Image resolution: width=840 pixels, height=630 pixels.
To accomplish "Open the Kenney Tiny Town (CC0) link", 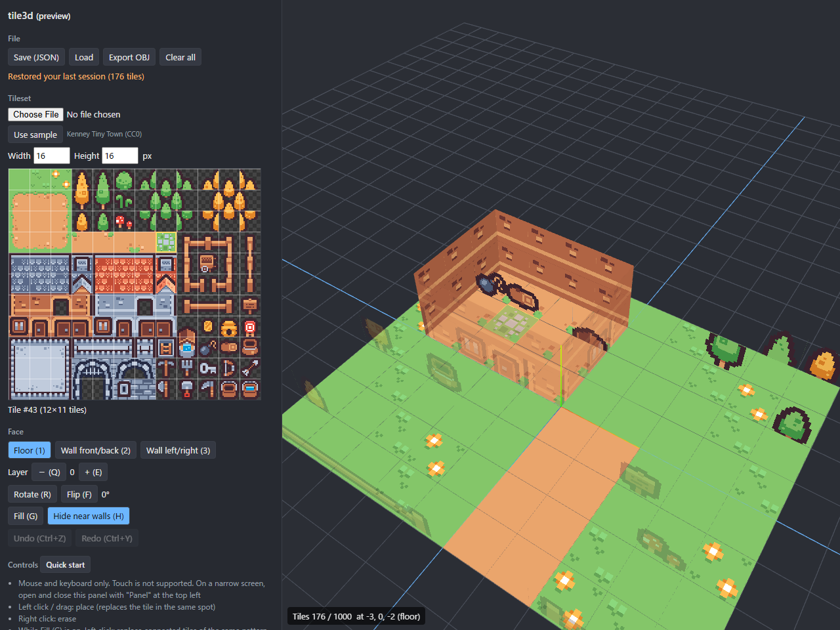I will 104,134.
